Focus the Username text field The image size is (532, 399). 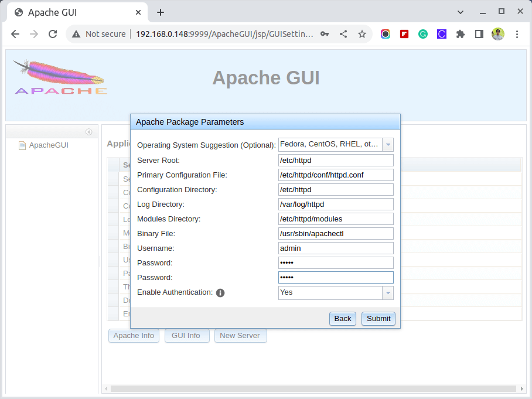tap(335, 248)
